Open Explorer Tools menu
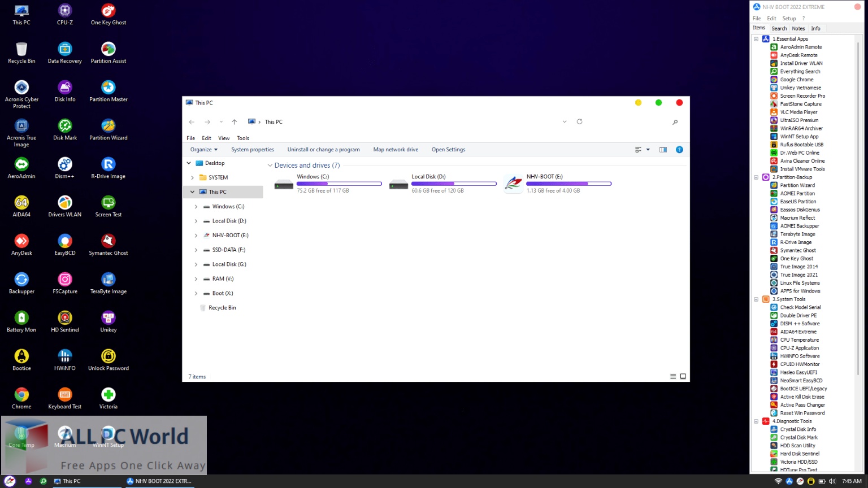868x488 pixels. [x=243, y=138]
